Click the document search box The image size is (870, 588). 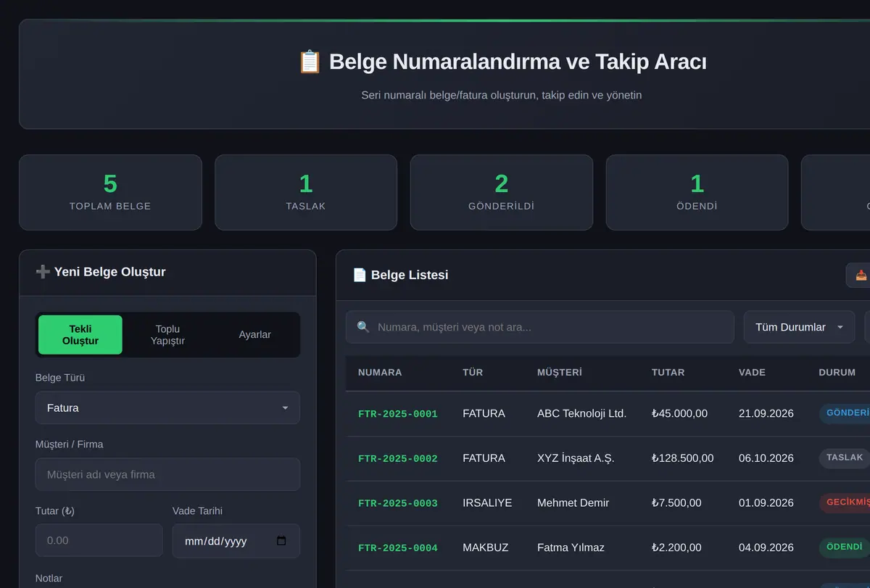540,327
